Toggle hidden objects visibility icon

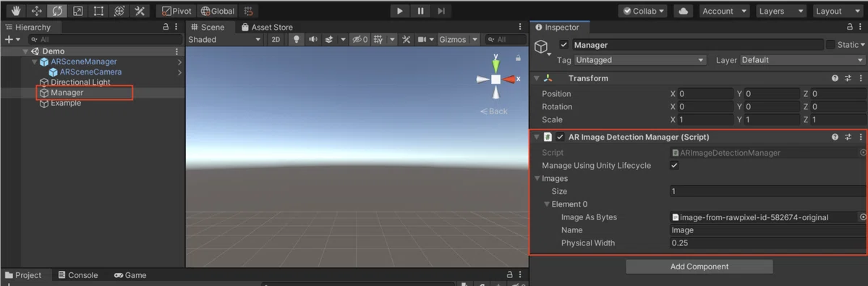pos(359,40)
